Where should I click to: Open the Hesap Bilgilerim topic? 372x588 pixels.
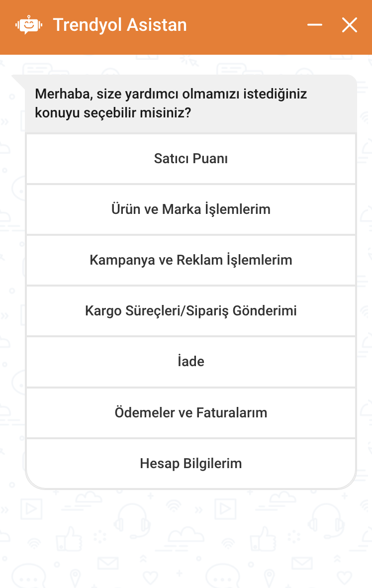191,464
